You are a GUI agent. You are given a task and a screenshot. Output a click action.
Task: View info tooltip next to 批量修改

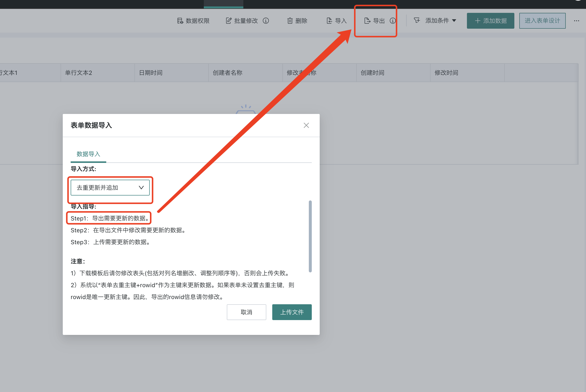pos(266,21)
